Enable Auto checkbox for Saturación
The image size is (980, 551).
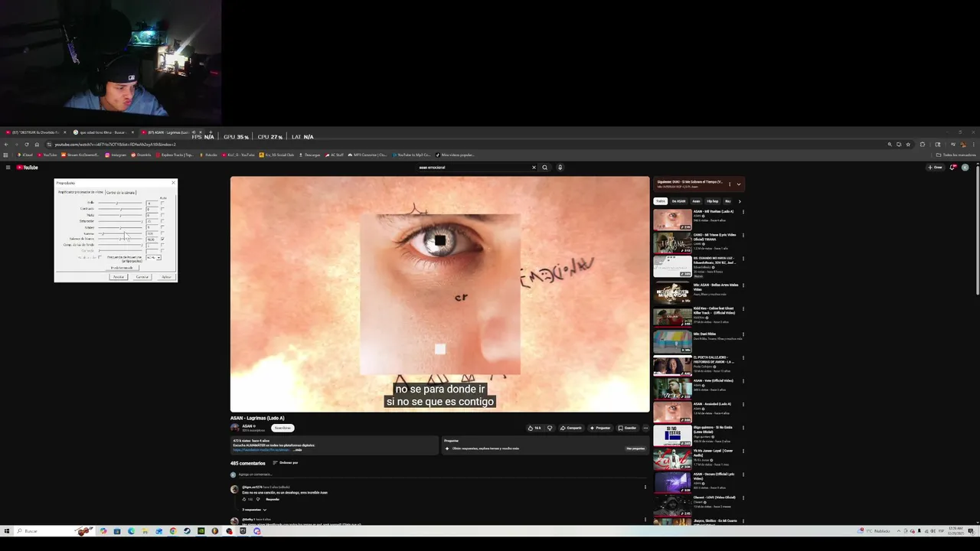coord(162,221)
